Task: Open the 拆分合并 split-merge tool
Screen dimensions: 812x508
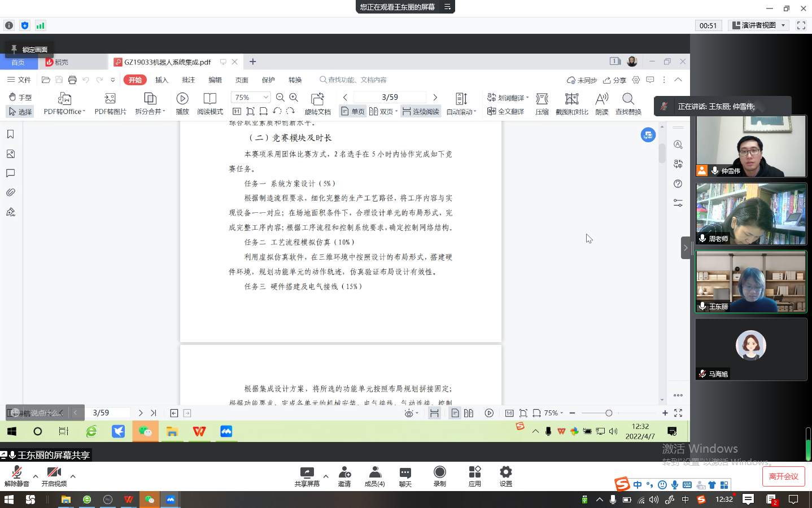Action: (x=150, y=104)
